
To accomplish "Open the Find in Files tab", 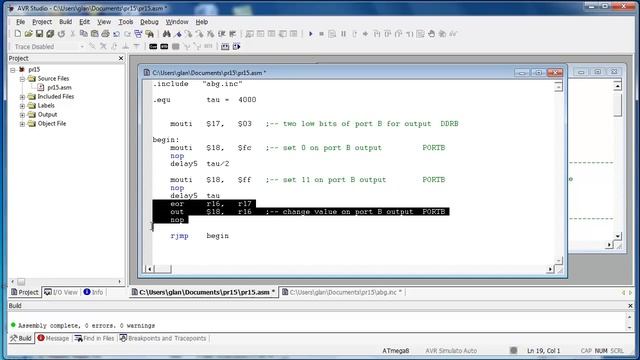I will click(95, 338).
